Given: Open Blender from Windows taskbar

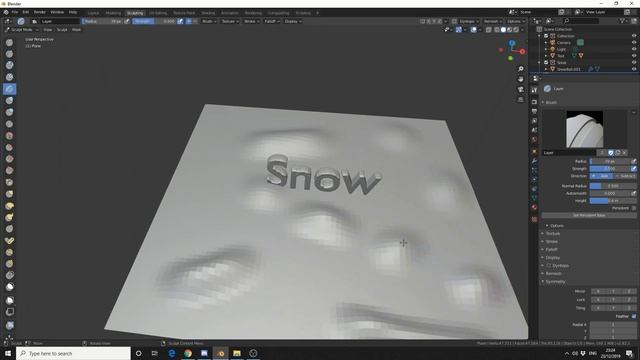Looking at the screenshot, I should (x=220, y=353).
